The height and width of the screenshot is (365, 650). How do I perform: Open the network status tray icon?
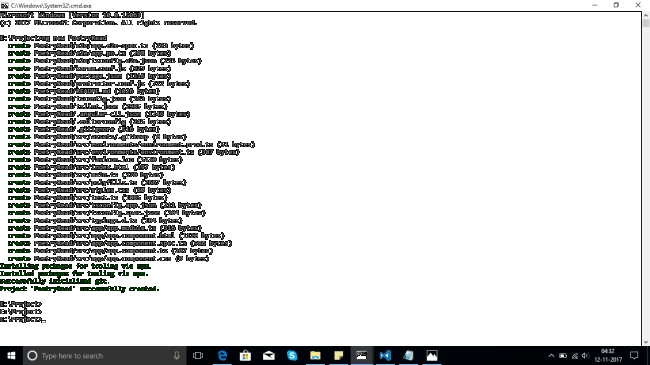[x=575, y=355]
